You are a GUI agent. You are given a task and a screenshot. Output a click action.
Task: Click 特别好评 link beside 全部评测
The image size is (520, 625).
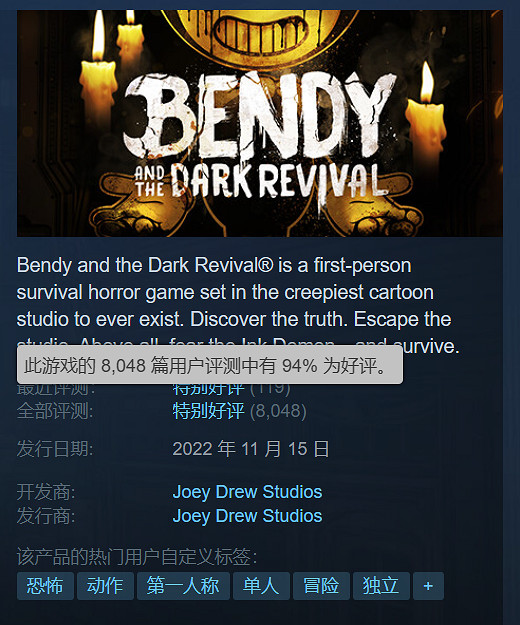point(208,411)
